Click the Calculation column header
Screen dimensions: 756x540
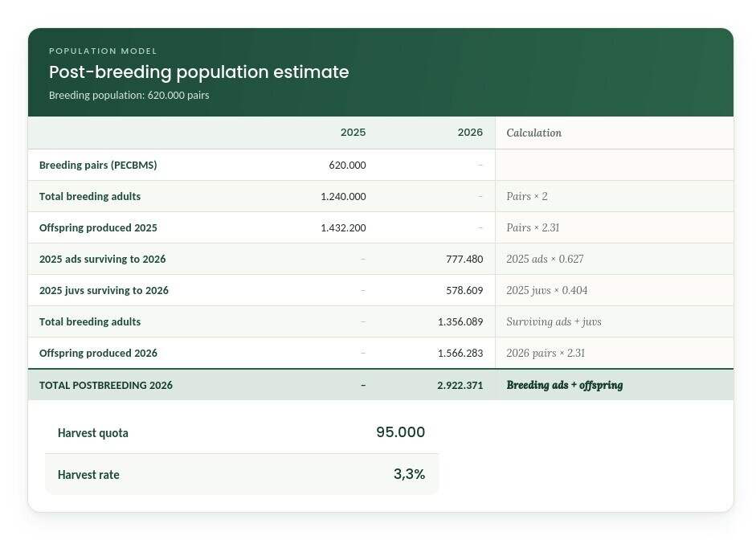pos(533,133)
